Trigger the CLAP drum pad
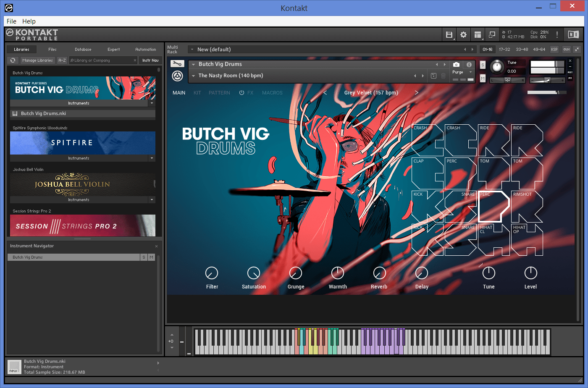Image resolution: width=588 pixels, height=388 pixels. 428,173
